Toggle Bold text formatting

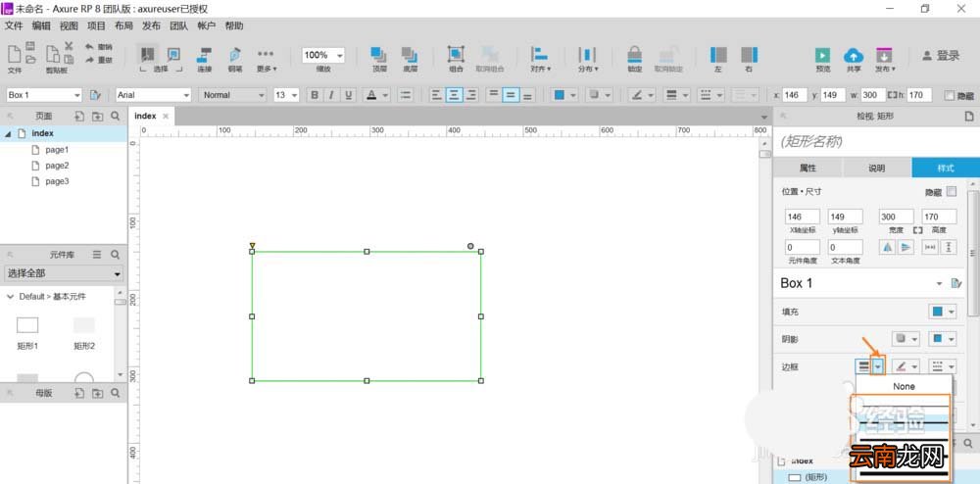click(x=315, y=95)
